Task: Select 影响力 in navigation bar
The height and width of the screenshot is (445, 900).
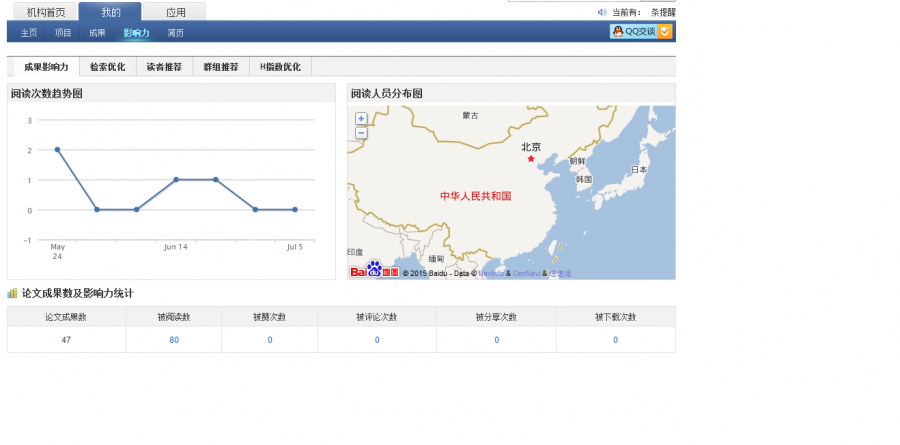Action: [x=136, y=33]
